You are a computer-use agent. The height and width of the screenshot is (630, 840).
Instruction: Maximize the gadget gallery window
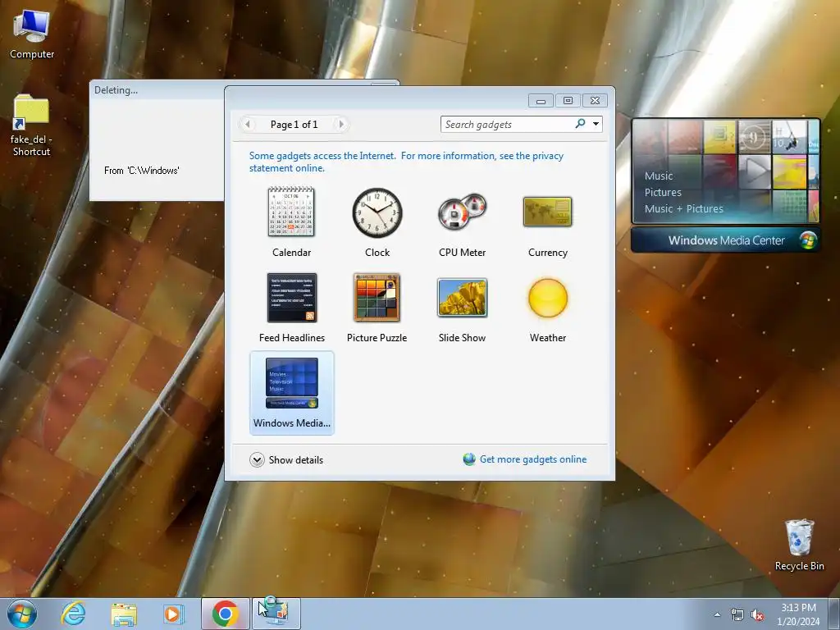[x=568, y=101]
